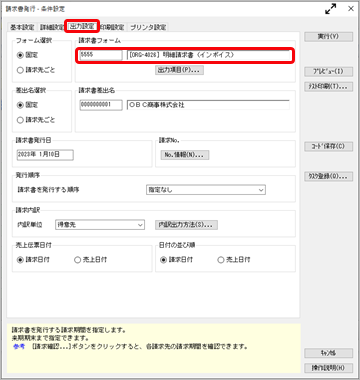The image size is (360, 380).
Task: Choose 売上日付 under 日付の並び順
Action: pos(234,260)
